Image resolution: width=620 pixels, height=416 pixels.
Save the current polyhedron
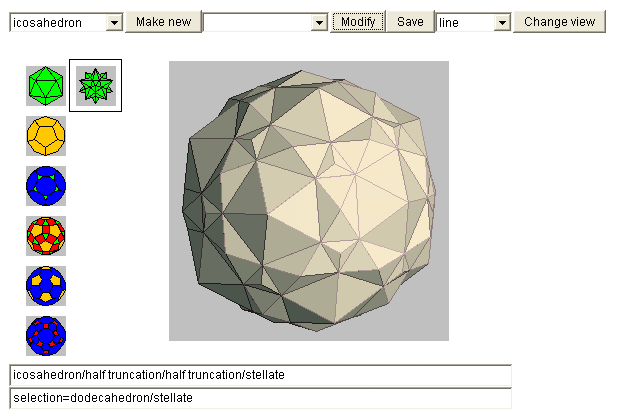410,22
